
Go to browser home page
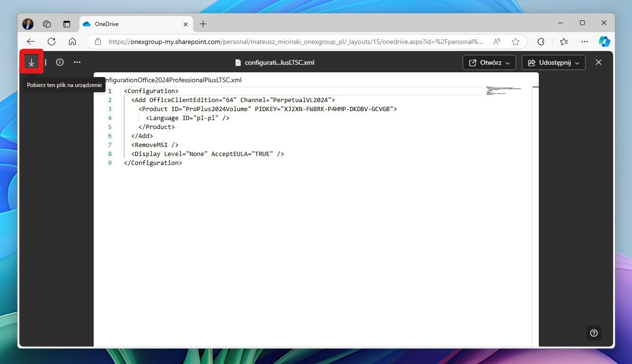point(72,42)
